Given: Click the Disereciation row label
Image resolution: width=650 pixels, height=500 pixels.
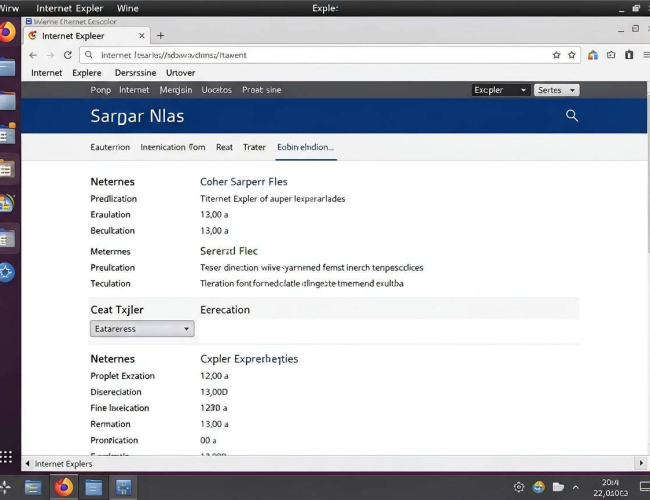Looking at the screenshot, I should [x=116, y=392].
